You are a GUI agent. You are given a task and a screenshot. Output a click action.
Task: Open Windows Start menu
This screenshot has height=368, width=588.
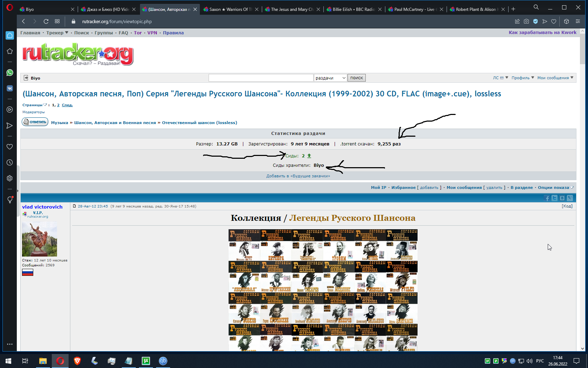[8, 361]
